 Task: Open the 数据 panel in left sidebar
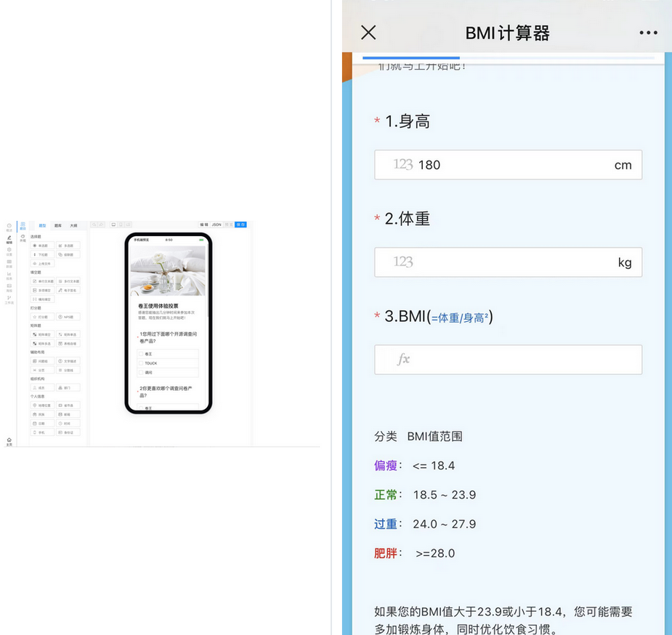pos(9,262)
